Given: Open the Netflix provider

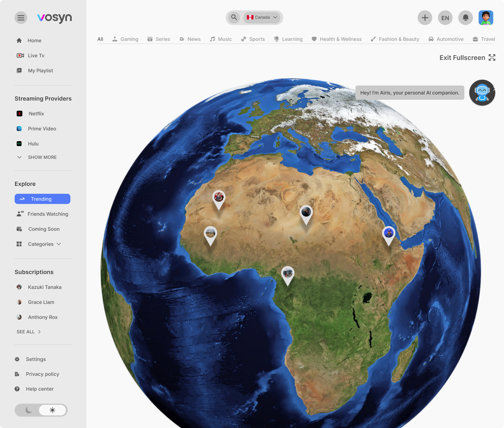Looking at the screenshot, I should point(36,114).
